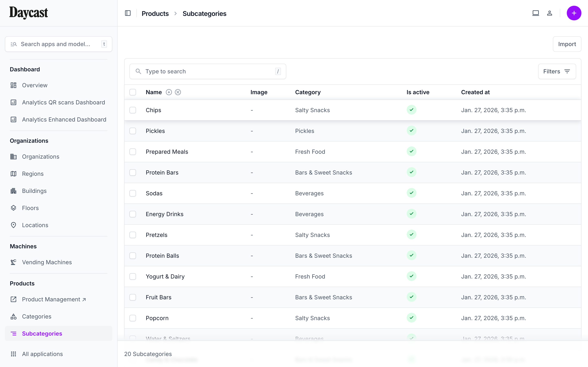This screenshot has width=588, height=367.
Task: Tick the checkbox next to Popcorn
Action: click(x=133, y=318)
